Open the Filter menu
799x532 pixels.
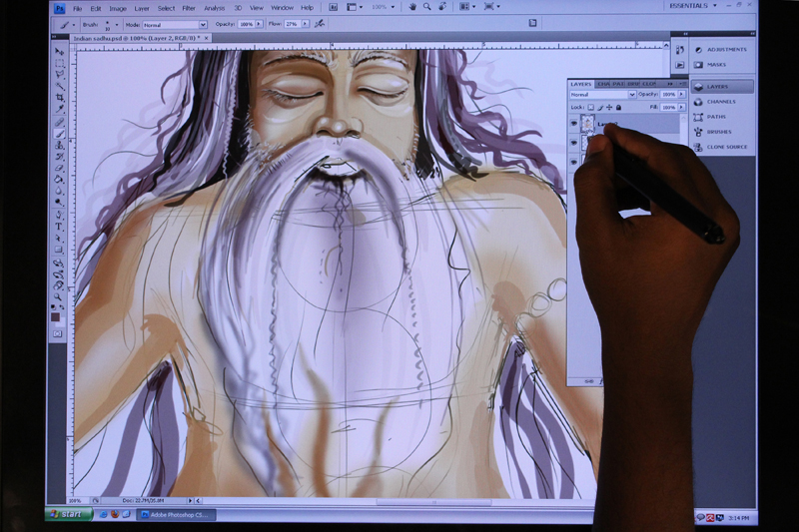[188, 8]
